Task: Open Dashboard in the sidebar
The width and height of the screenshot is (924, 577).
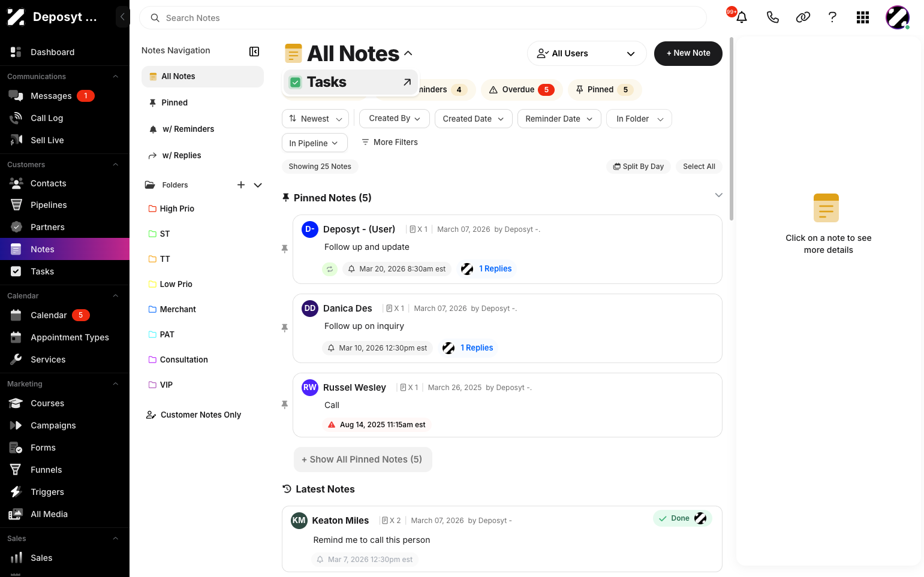Action: (65, 52)
